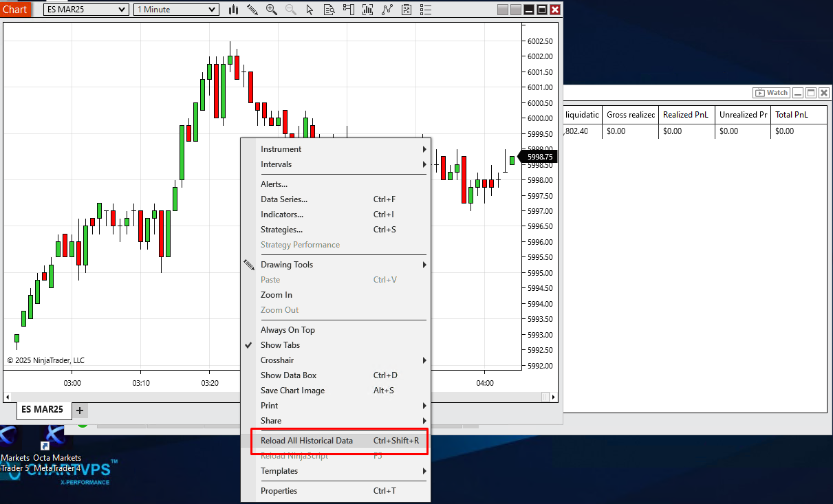This screenshot has width=833, height=504.
Task: Select the ES MAR25 chart tab
Action: 42,410
